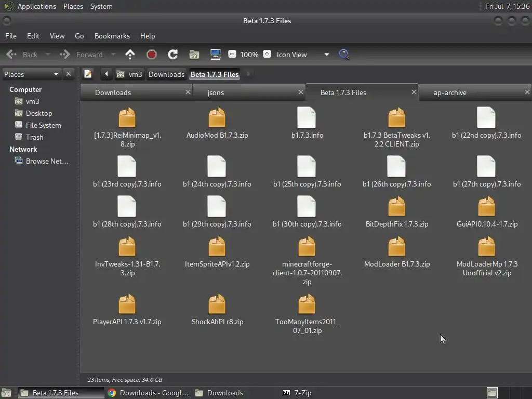Viewport: 532px width, 399px height.
Task: Open Back history dropdown arrow
Action: coord(47,54)
